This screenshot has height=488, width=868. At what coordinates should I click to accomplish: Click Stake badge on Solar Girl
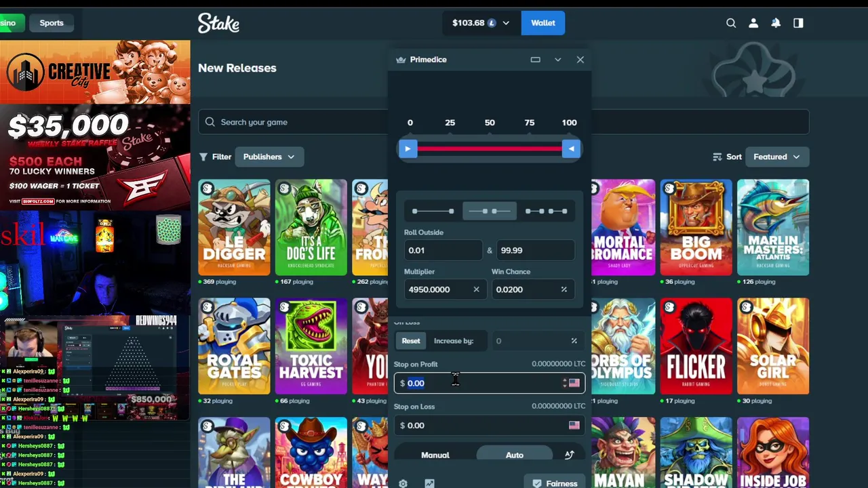747,308
